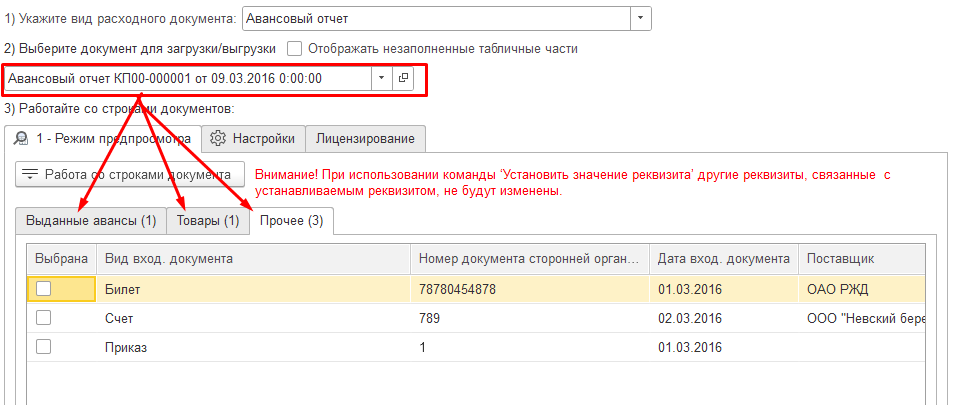
Task: Click the Выбрана column header
Action: click(x=62, y=259)
